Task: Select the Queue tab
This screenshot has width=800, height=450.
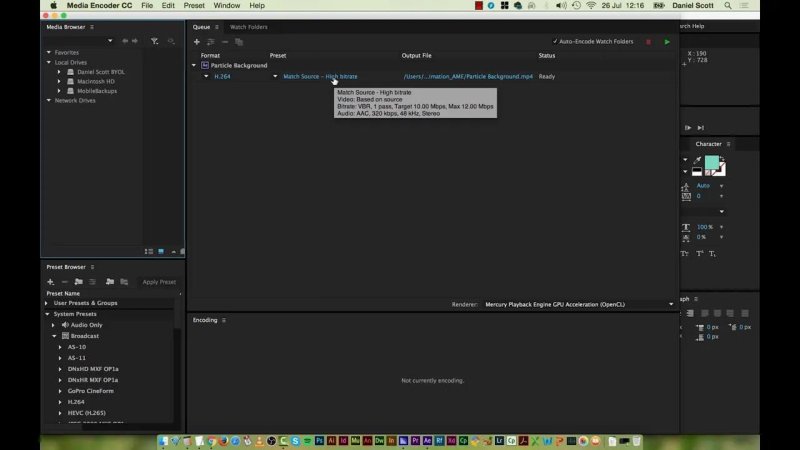Action: [201, 27]
